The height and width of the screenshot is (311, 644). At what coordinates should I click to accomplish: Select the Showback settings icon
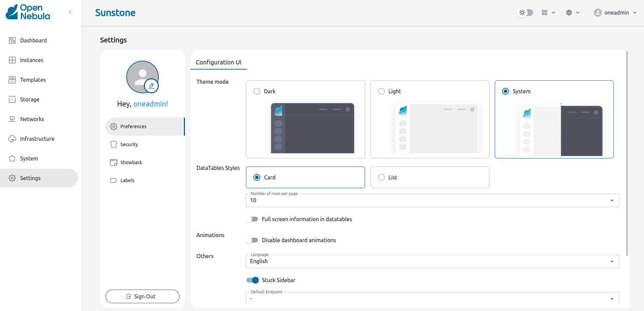tap(113, 162)
